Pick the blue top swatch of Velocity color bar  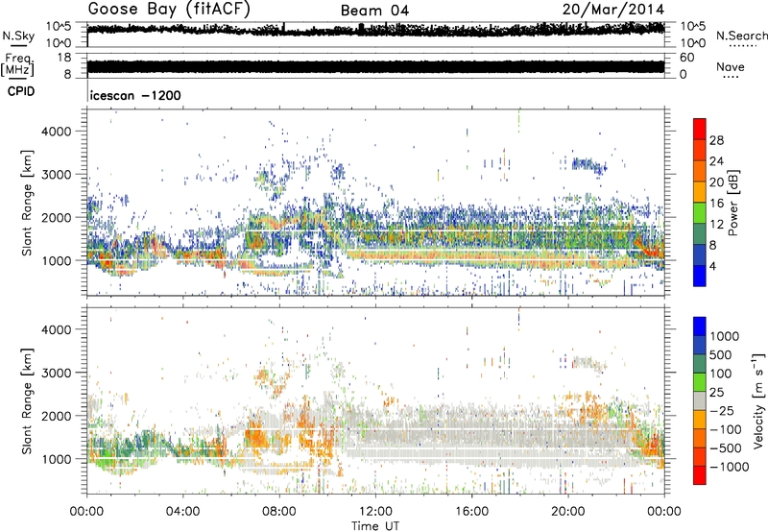coord(700,326)
